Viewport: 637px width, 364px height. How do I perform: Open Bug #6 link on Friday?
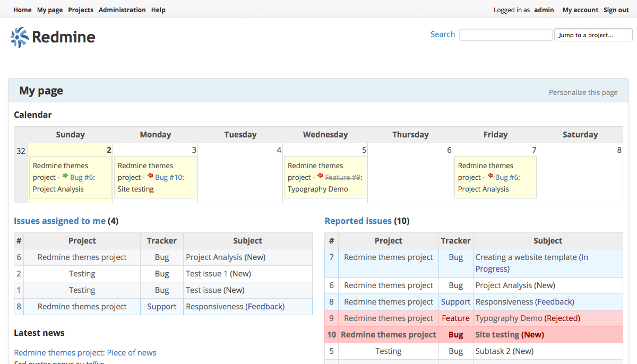[x=507, y=177]
